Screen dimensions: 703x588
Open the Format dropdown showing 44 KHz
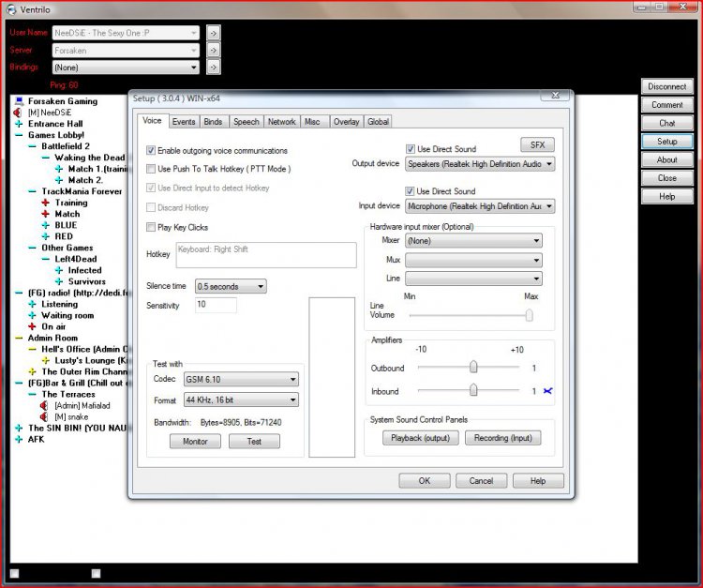coord(241,400)
